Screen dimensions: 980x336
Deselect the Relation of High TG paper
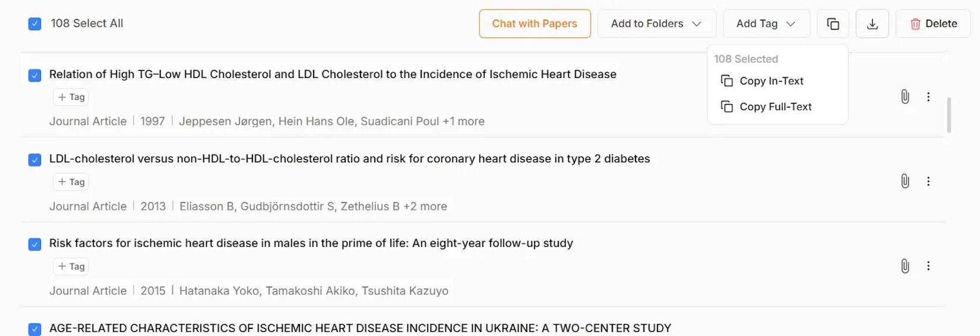[x=35, y=76]
